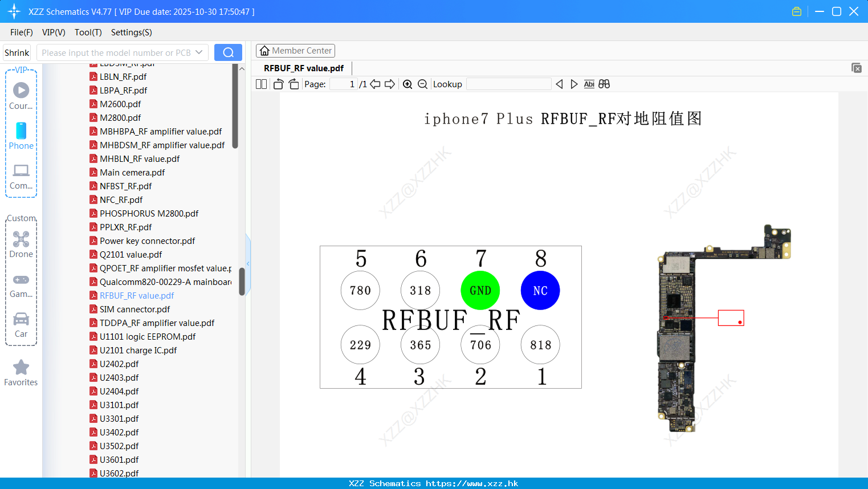Rotate page counterclockwise icon

click(x=278, y=84)
